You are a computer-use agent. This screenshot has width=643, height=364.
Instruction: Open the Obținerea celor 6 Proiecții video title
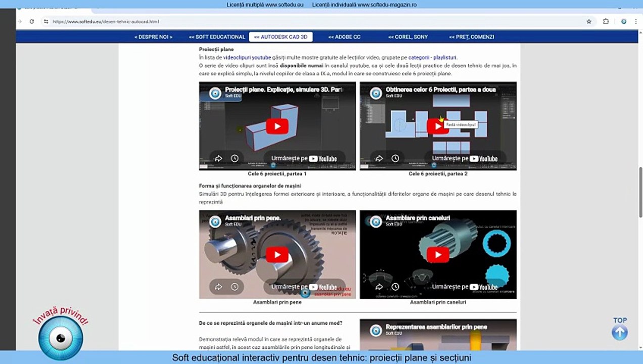[441, 89]
